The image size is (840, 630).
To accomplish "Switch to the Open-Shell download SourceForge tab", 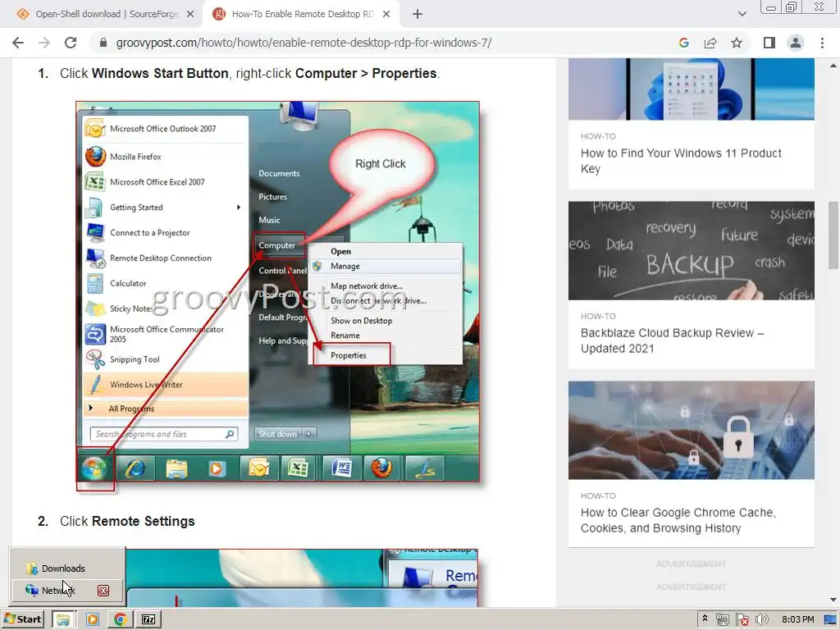I will tap(107, 14).
